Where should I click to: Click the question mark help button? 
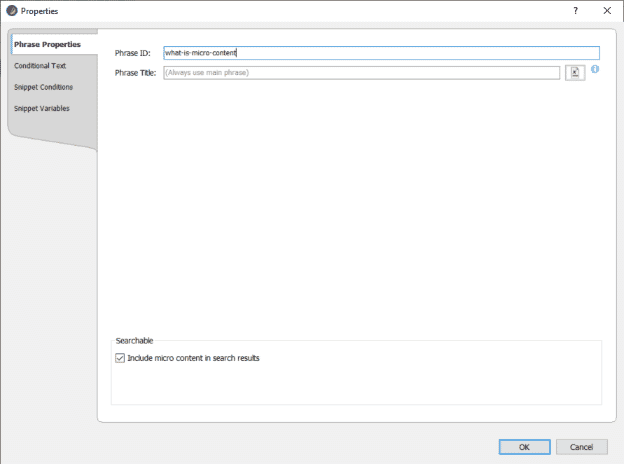click(x=575, y=11)
